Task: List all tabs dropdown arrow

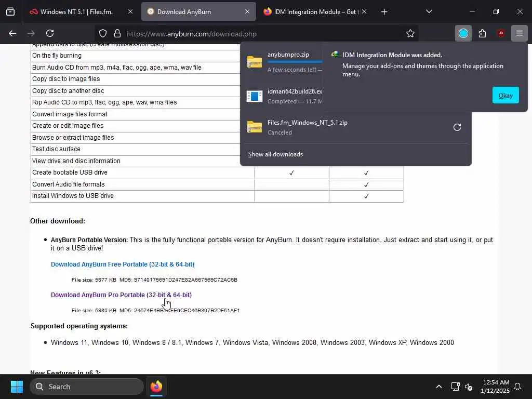Action: point(429,11)
